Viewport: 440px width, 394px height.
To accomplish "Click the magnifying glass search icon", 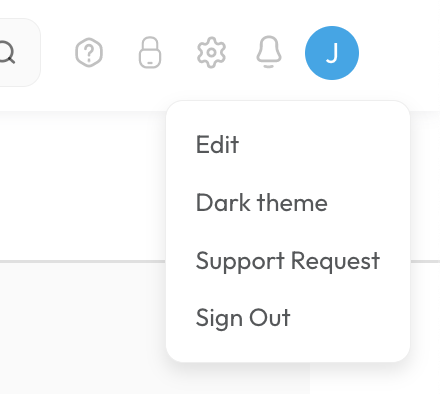I will point(7,52).
